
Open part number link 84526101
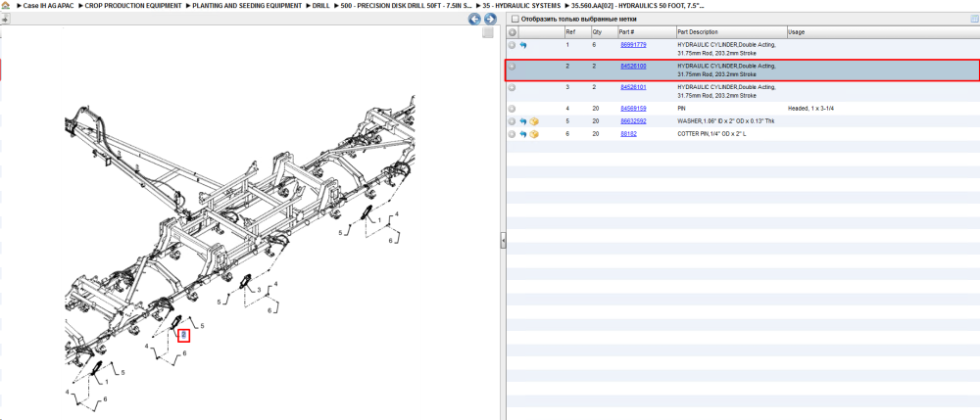tap(632, 87)
